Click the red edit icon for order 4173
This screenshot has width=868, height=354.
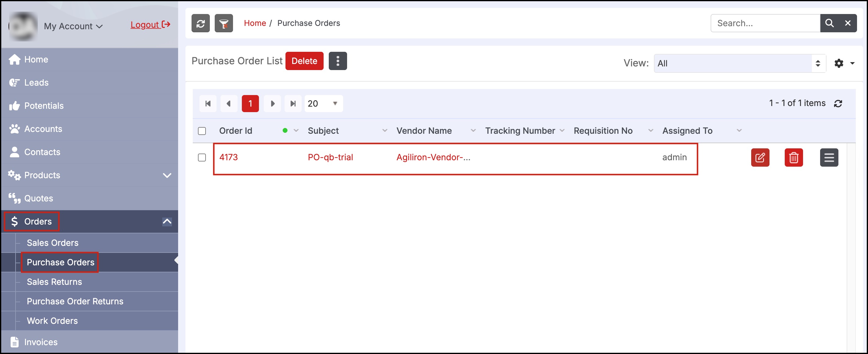(x=760, y=158)
